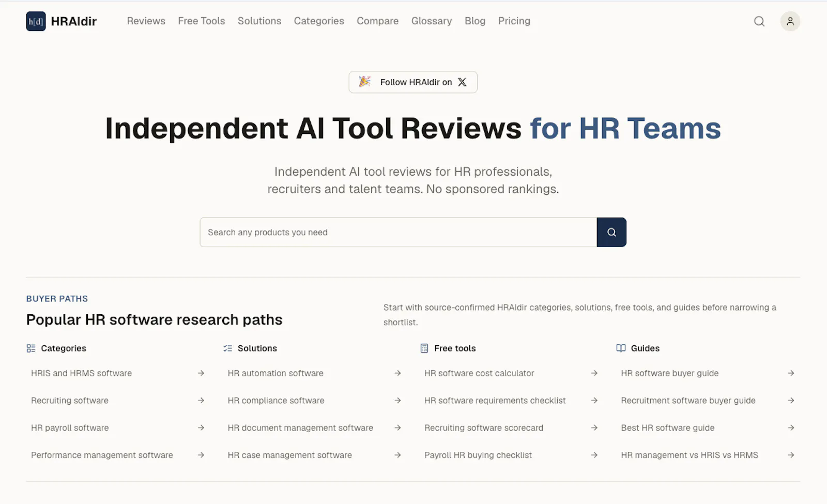View the Pricing page

[514, 21]
